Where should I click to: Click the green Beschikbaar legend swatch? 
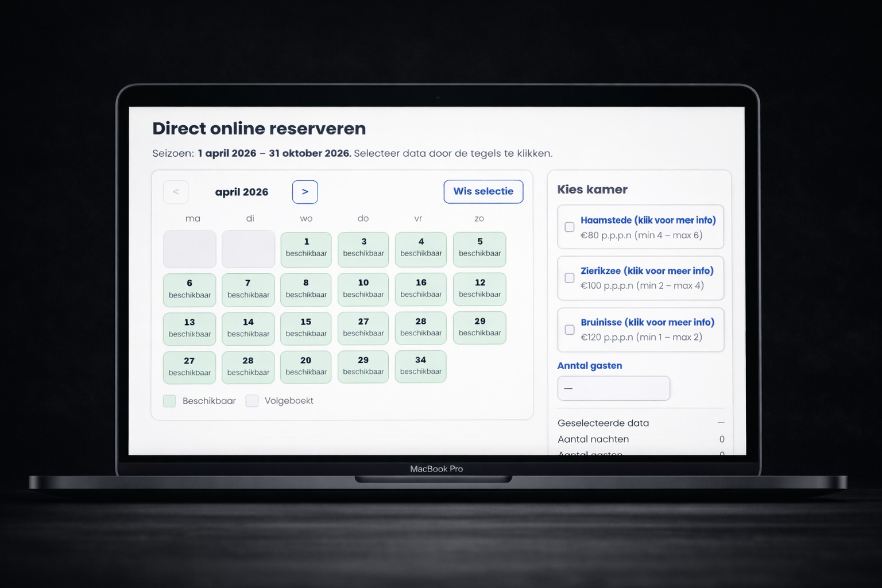169,401
